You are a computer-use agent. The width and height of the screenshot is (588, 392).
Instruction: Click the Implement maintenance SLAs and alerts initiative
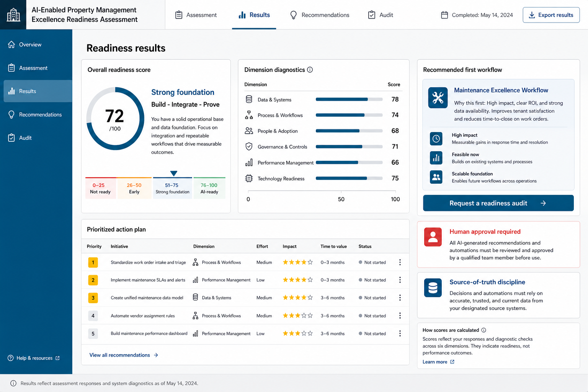(148, 280)
